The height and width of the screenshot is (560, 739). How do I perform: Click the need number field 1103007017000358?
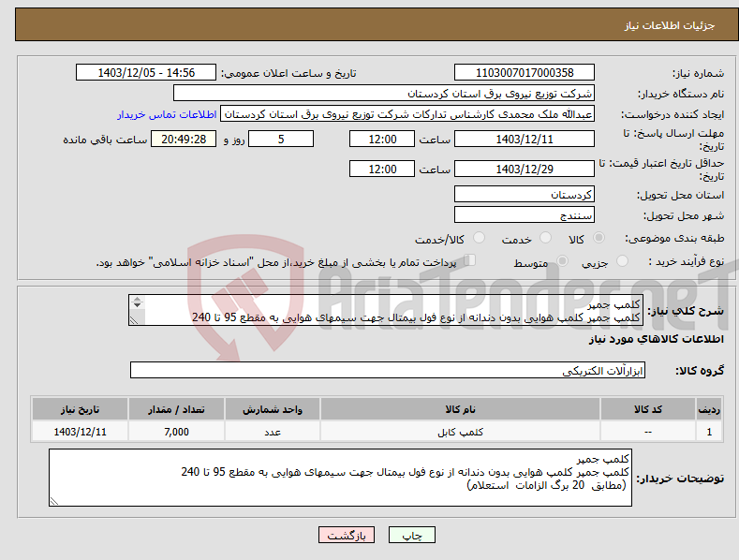coord(525,73)
